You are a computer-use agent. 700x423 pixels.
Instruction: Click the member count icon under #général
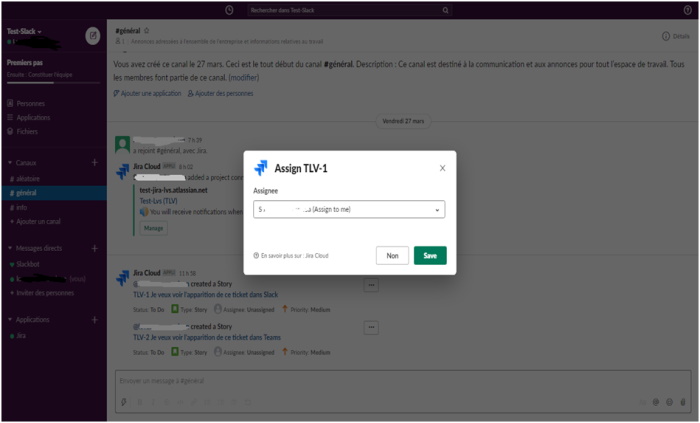(x=120, y=41)
